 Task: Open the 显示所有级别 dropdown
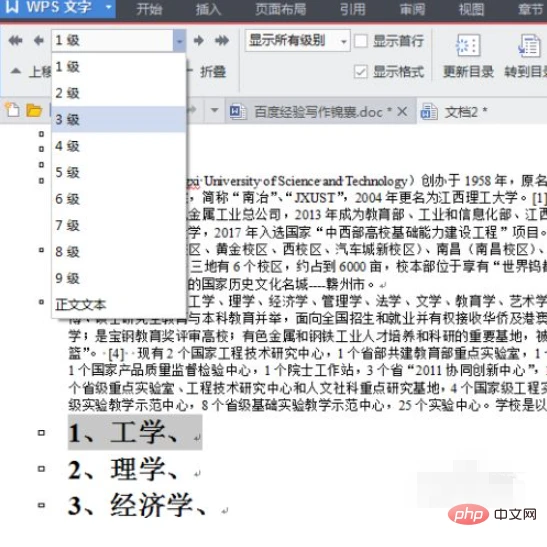point(344,42)
